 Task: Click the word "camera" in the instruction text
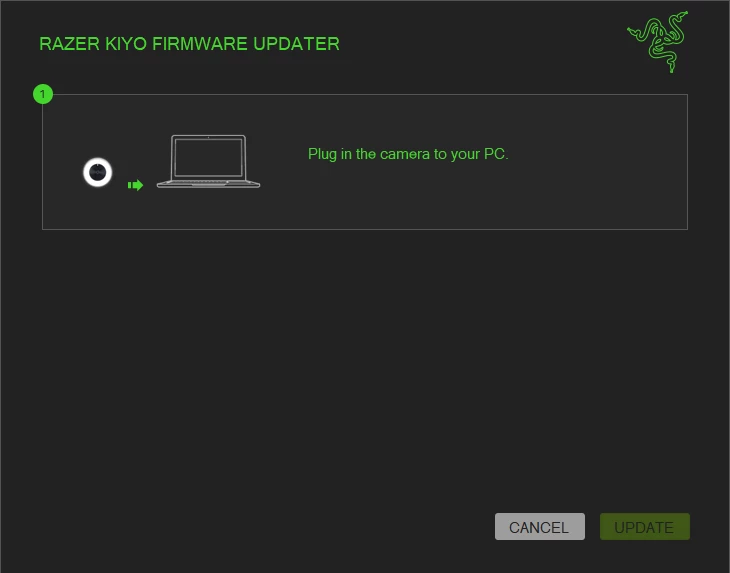pyautogui.click(x=405, y=154)
